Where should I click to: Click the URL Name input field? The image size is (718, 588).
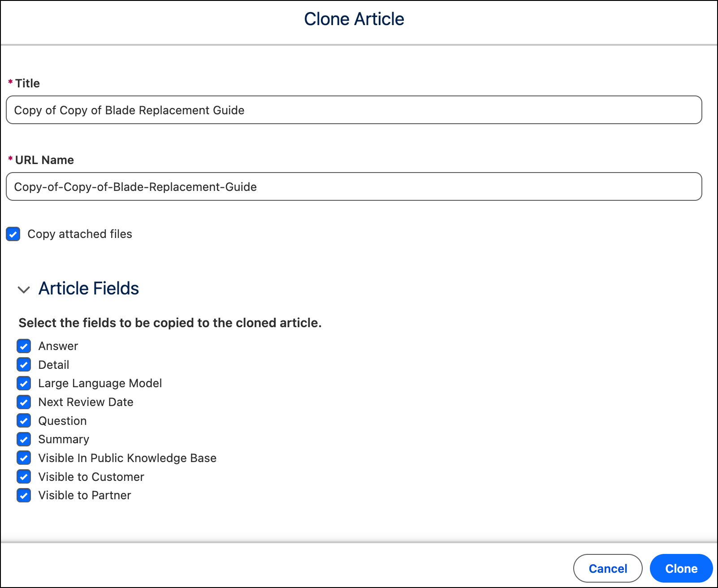pos(354,186)
